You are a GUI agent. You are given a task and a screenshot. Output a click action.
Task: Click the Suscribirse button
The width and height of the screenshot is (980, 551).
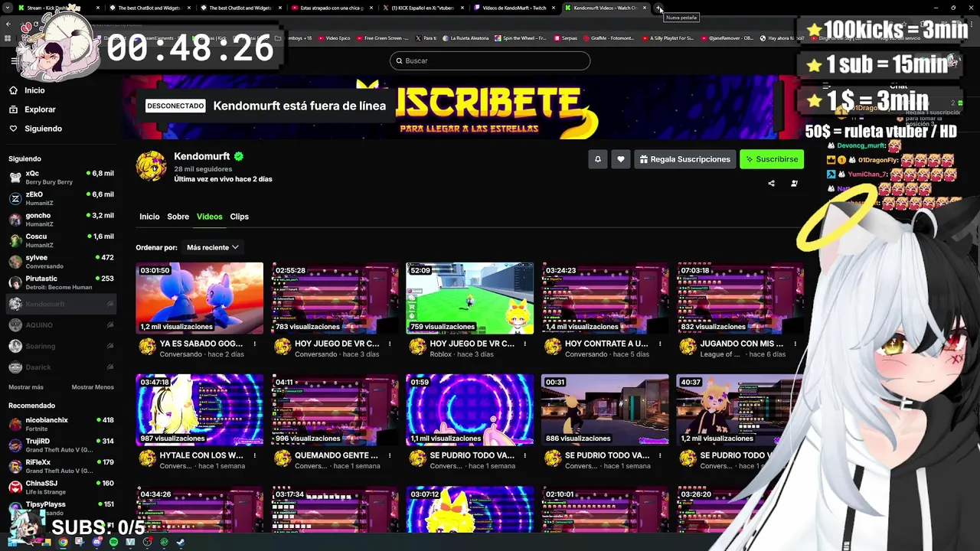click(772, 159)
